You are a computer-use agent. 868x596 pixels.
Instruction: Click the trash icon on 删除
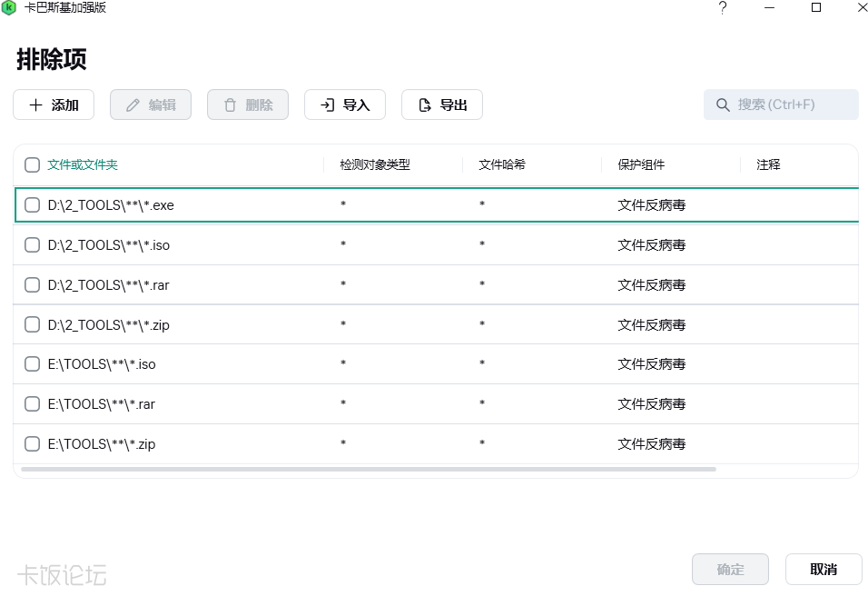(x=230, y=104)
